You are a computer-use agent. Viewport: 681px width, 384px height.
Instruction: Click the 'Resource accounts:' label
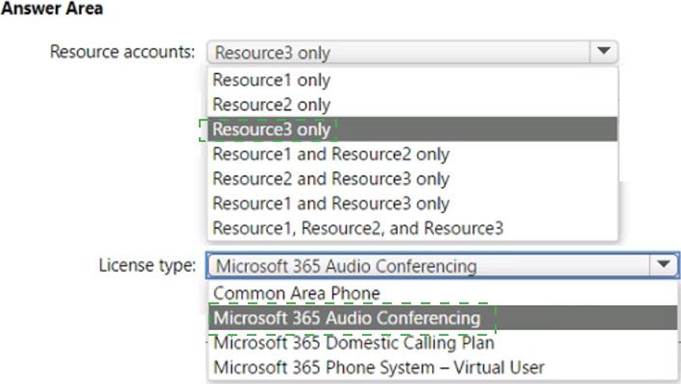pos(122,52)
